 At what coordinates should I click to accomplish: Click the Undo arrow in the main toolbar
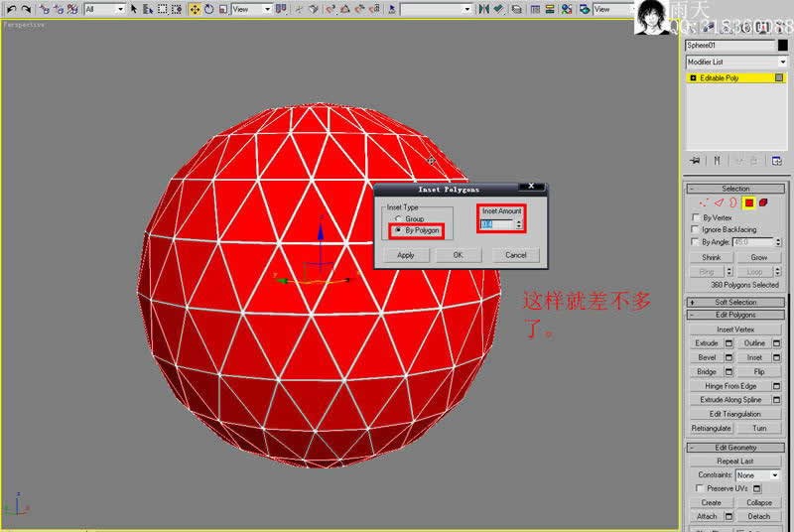click(x=11, y=9)
